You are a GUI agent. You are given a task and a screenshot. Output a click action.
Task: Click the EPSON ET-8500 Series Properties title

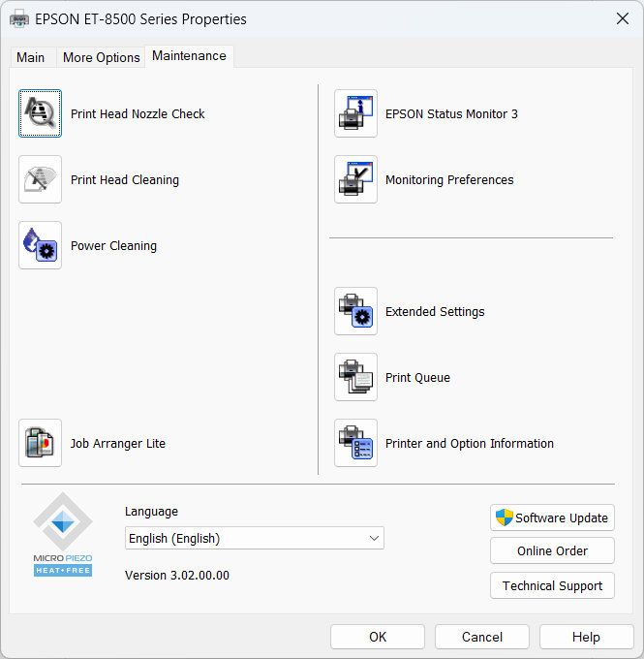[x=140, y=19]
